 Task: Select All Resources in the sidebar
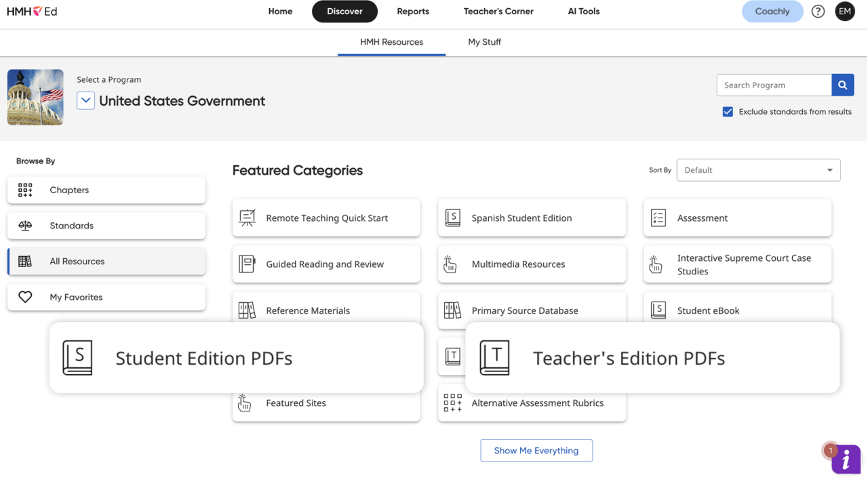106,262
